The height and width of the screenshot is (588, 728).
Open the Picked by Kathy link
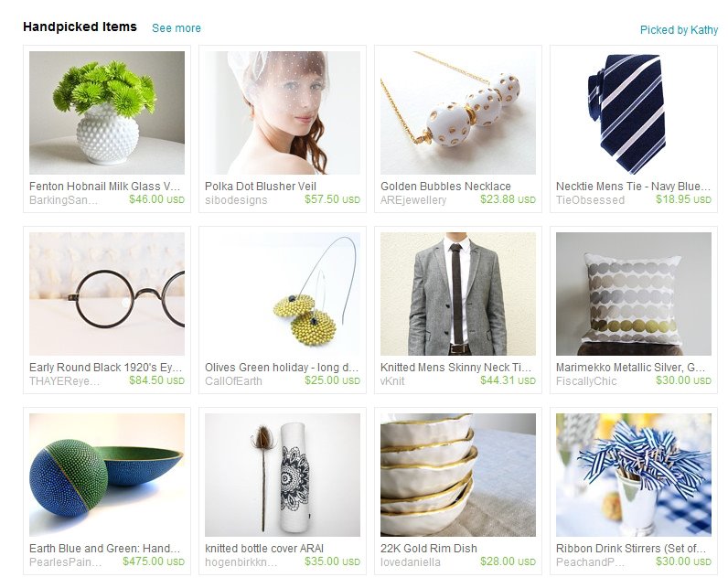[x=679, y=30]
